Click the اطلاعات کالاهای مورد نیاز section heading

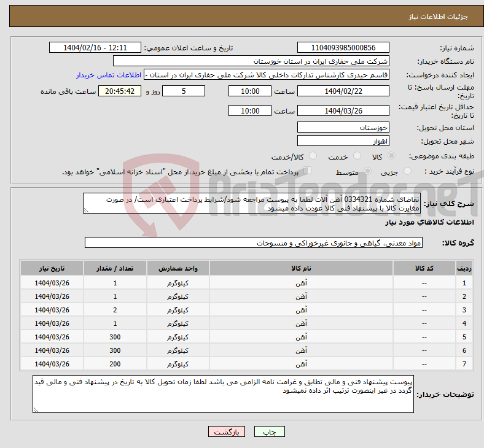[x=429, y=222]
